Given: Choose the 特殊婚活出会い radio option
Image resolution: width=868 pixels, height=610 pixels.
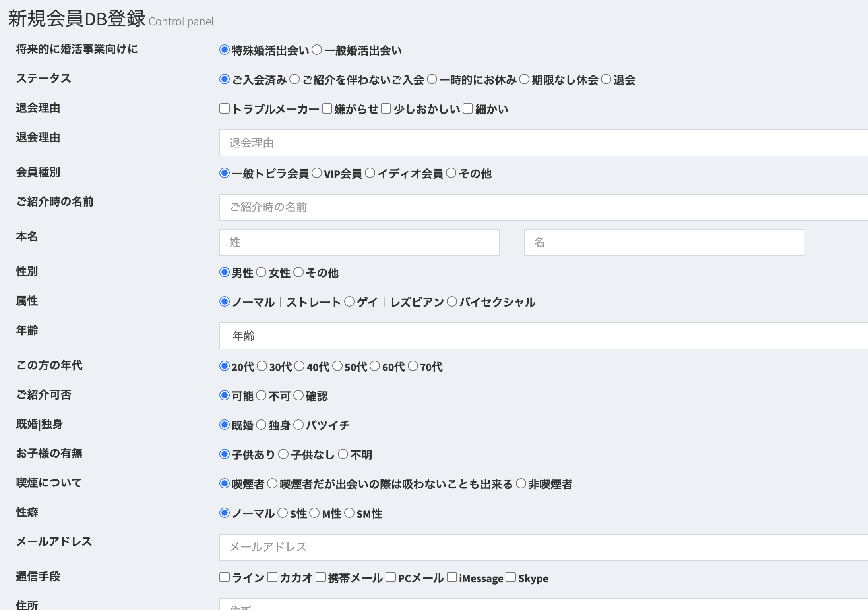Looking at the screenshot, I should tap(225, 50).
